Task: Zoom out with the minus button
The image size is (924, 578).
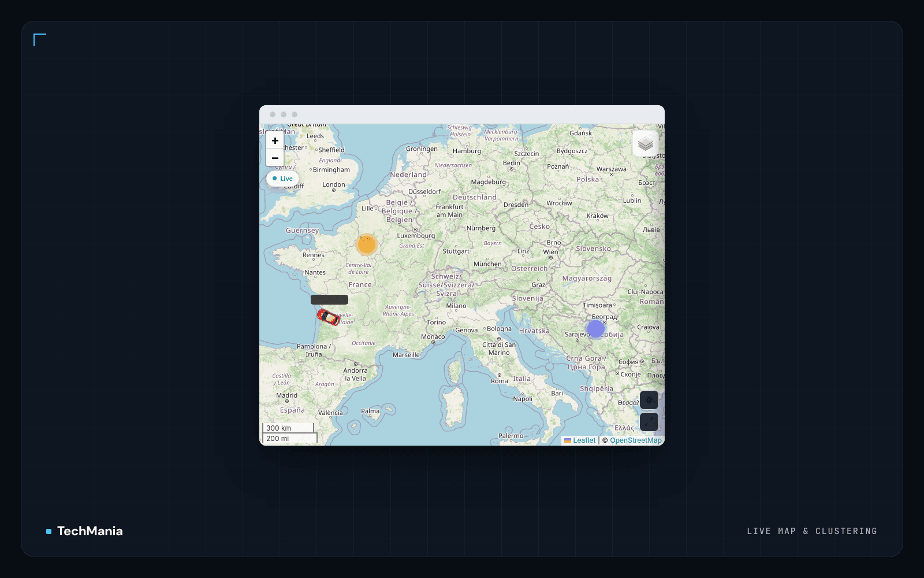Action: 275,158
